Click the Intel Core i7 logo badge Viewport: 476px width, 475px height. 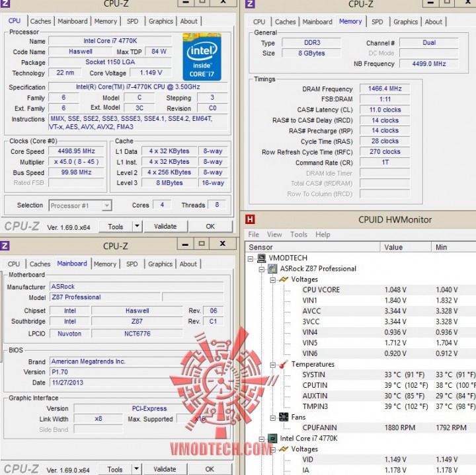[202, 57]
